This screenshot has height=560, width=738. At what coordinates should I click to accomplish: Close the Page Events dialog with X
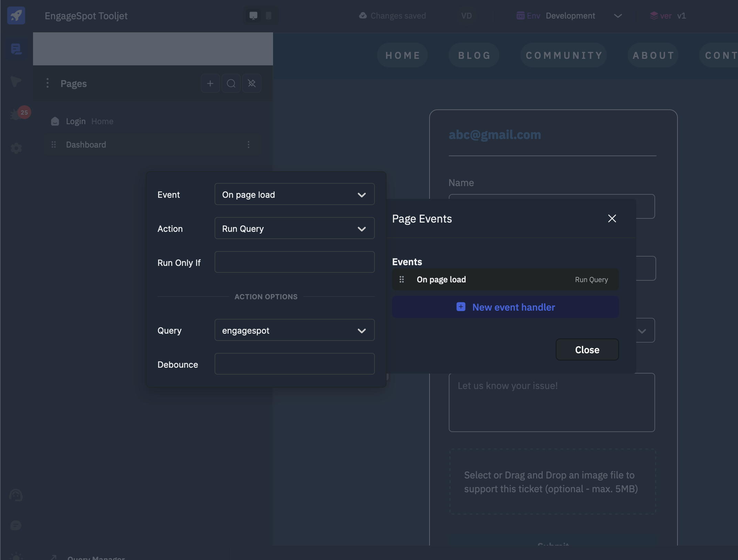tap(612, 218)
